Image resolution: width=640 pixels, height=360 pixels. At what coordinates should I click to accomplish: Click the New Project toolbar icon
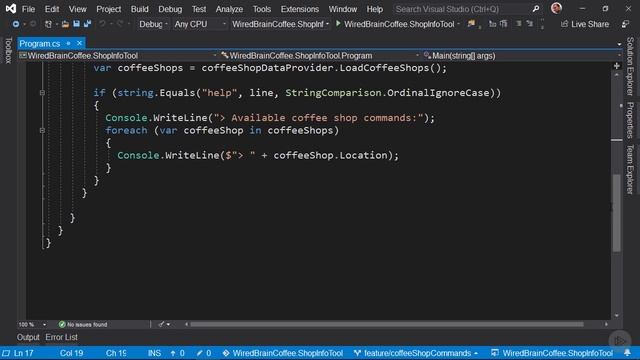click(48, 24)
